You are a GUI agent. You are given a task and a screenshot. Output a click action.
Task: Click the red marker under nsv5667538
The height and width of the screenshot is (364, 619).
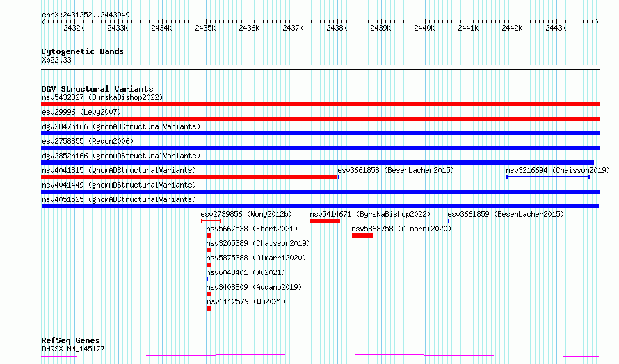point(209,235)
